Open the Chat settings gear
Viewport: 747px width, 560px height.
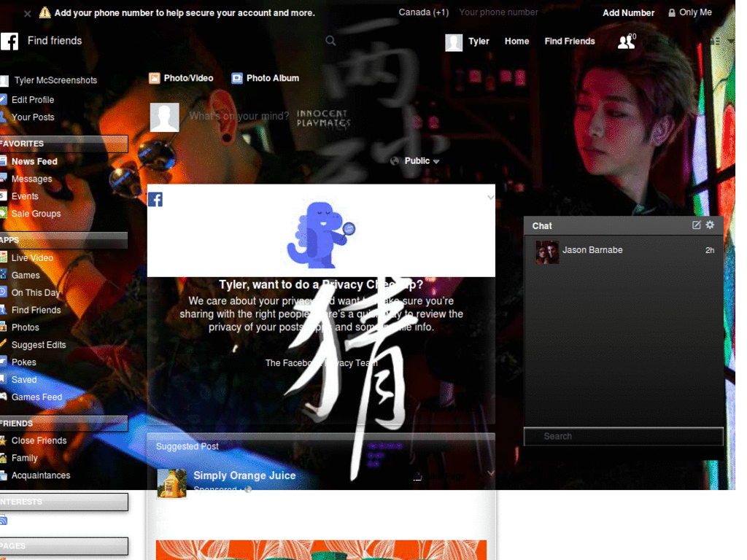click(709, 225)
